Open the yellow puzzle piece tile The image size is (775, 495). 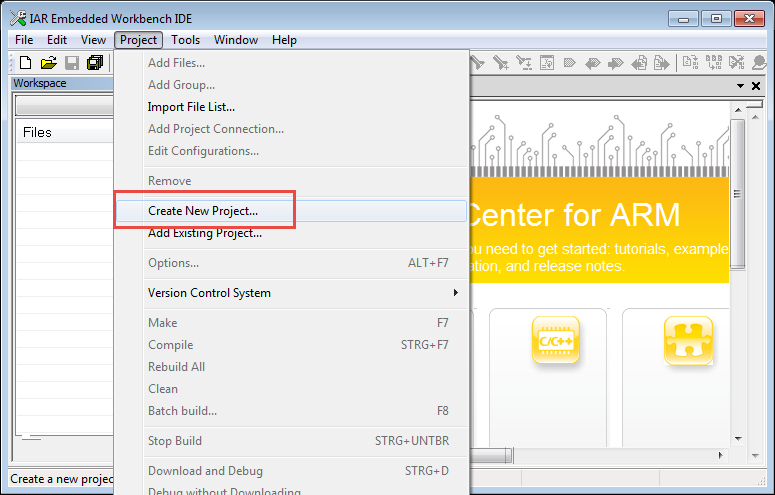(x=688, y=342)
